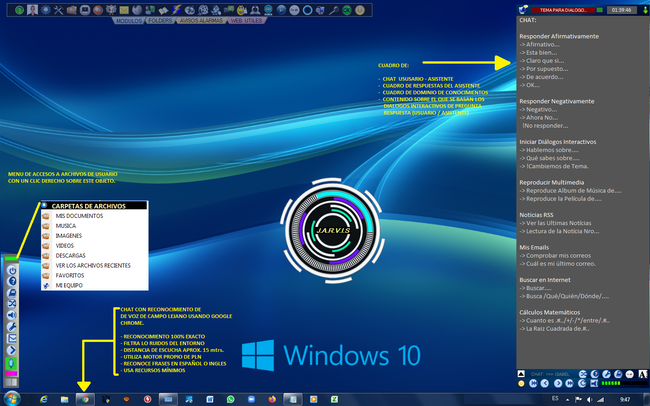Click the green help icon in top toolbar
Screen dimensions: 650x406
(19, 10)
